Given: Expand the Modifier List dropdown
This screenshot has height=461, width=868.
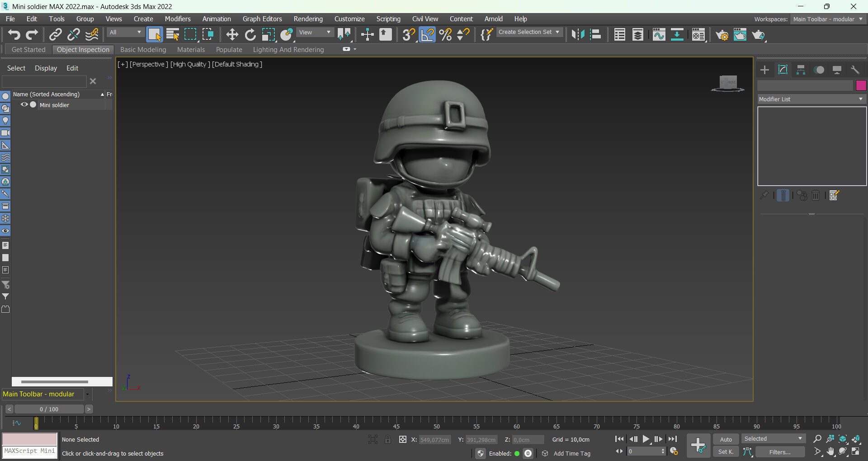Looking at the screenshot, I should tap(812, 99).
